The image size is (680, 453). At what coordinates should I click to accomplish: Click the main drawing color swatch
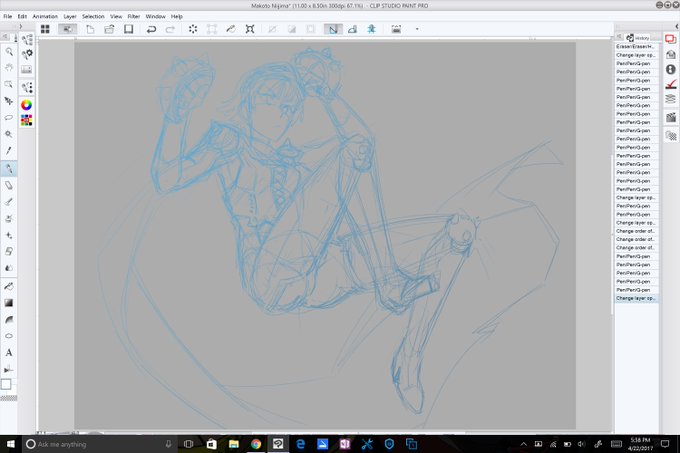point(6,385)
